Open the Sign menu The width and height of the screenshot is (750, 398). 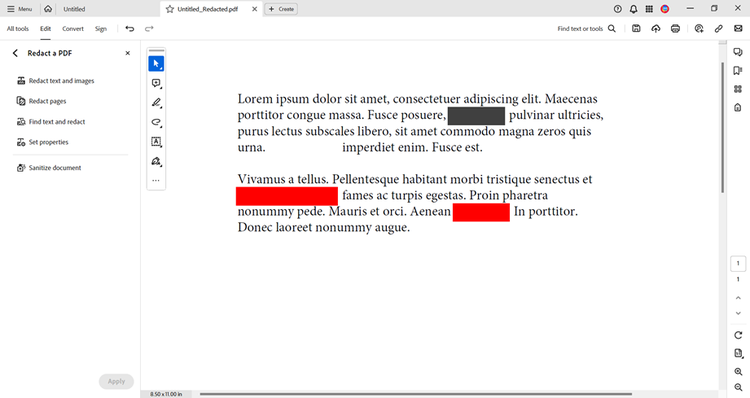(x=100, y=29)
